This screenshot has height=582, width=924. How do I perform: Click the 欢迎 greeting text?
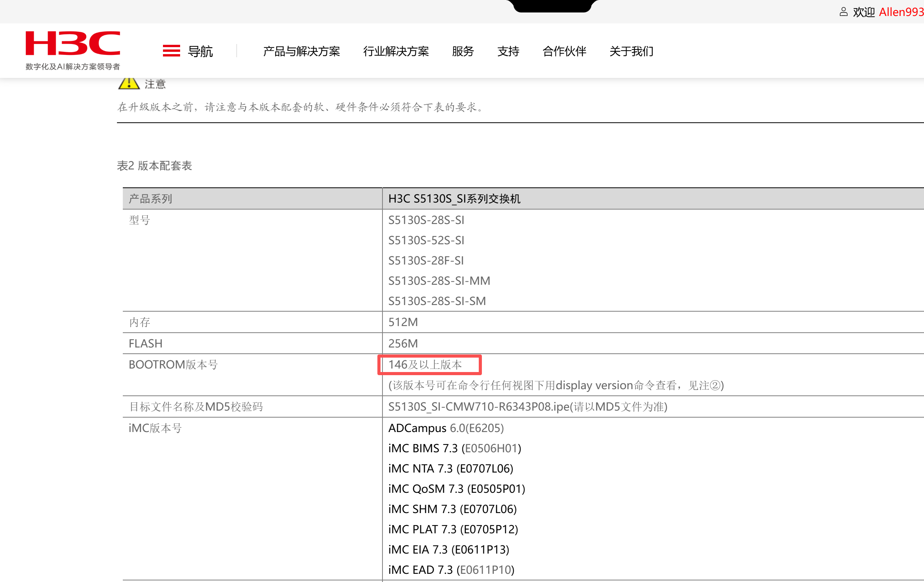coord(864,12)
